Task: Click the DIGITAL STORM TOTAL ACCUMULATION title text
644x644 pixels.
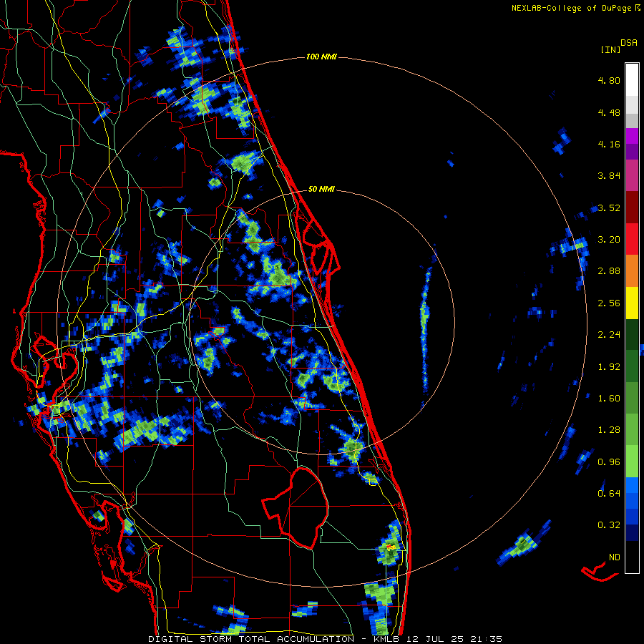Action: [251, 639]
